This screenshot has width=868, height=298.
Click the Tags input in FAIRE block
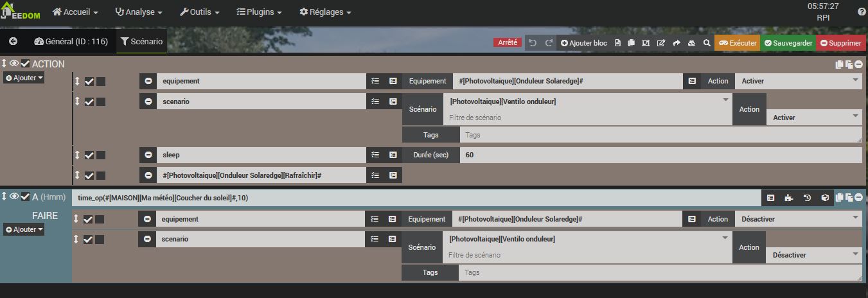(x=660, y=272)
